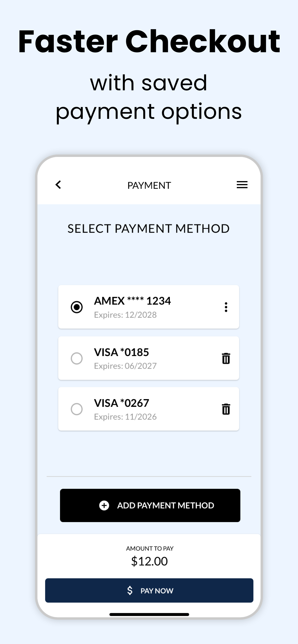Click the $12.00 amount to pay
The height and width of the screenshot is (644, 298).
tap(149, 561)
